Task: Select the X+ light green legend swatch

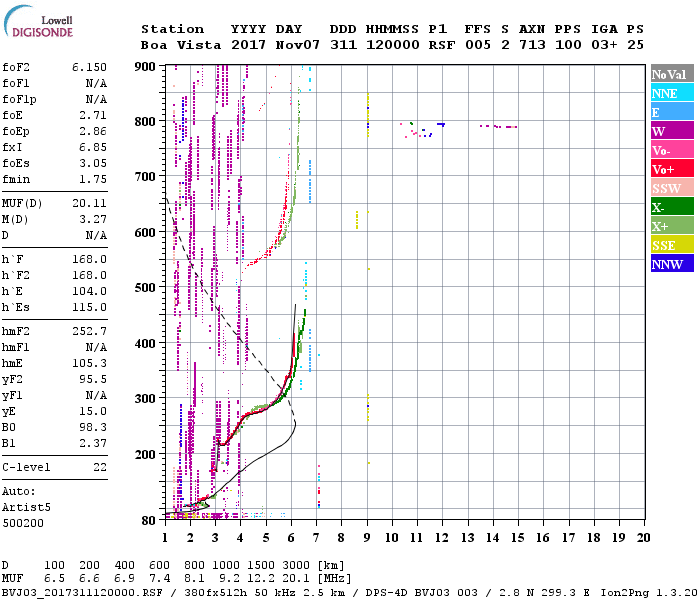Action: (672, 226)
